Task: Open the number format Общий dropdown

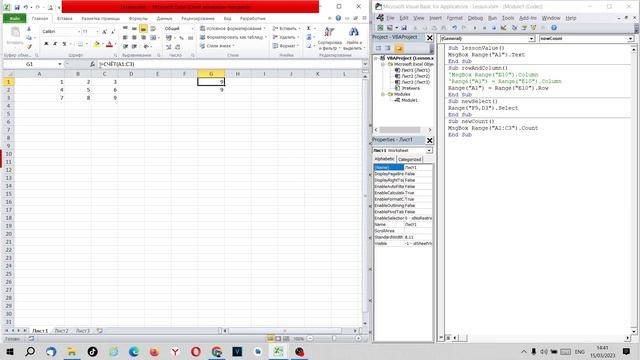Action: tap(192, 29)
